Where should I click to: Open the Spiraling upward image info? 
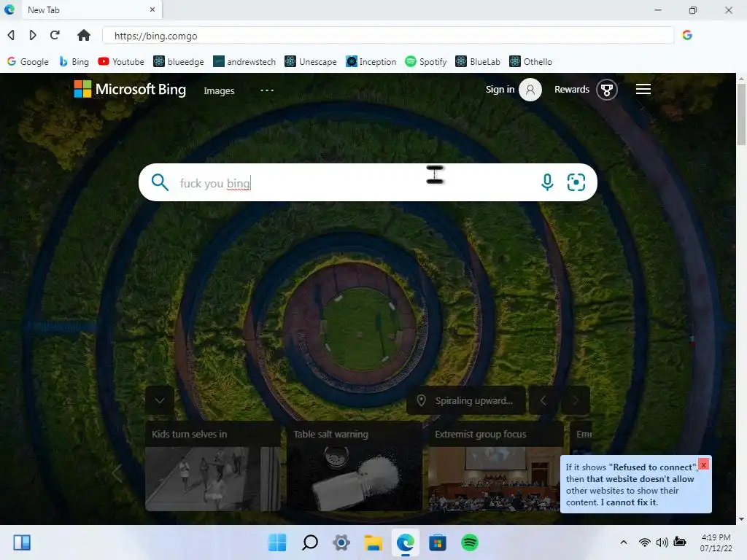click(466, 400)
